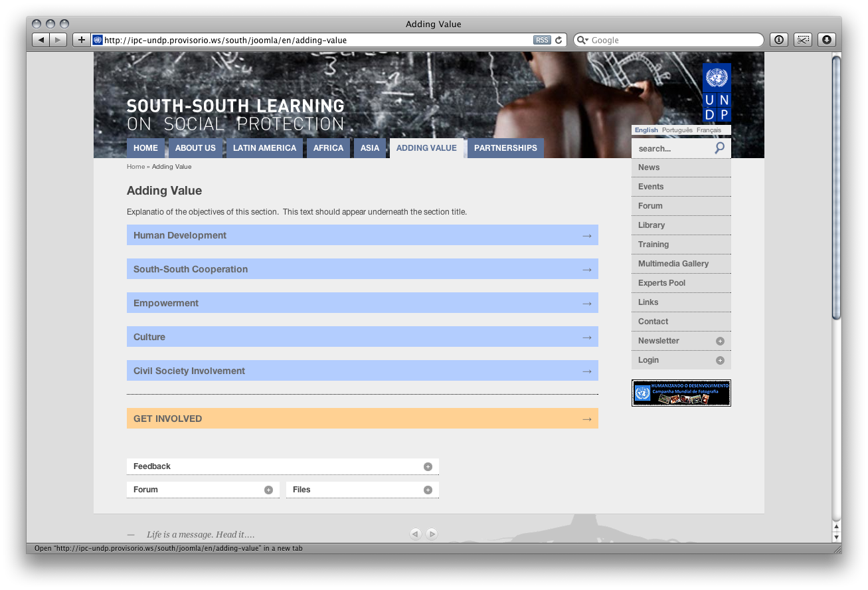Open the HOME tab
The height and width of the screenshot is (590, 868).
(145, 148)
